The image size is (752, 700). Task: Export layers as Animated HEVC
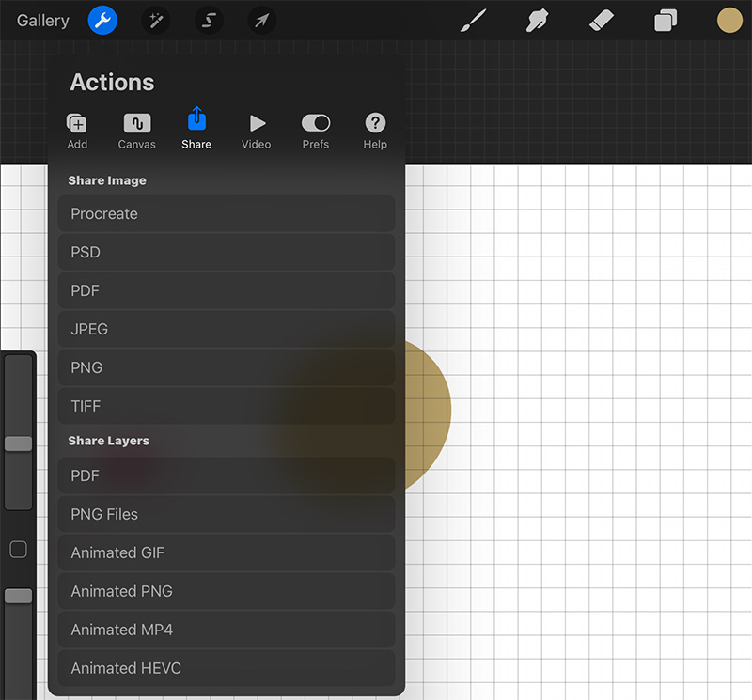coord(227,668)
